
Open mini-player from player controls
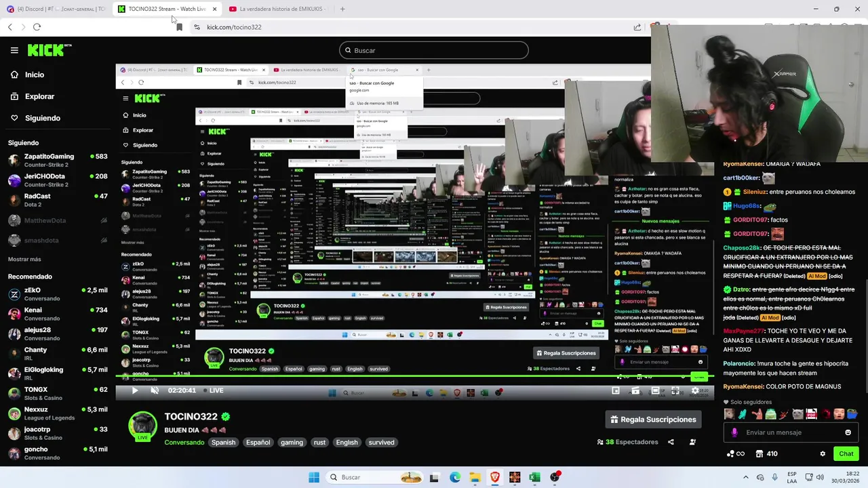[x=616, y=391]
